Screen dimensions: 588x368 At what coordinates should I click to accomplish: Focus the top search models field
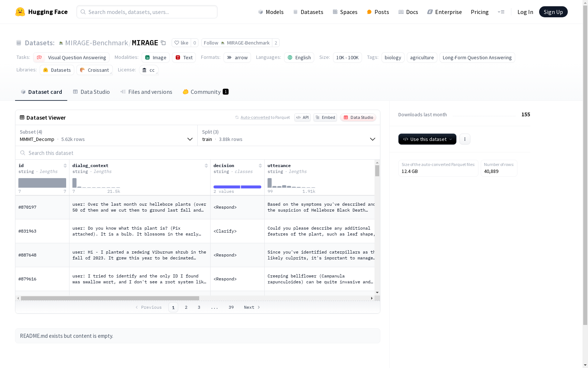coord(147,12)
